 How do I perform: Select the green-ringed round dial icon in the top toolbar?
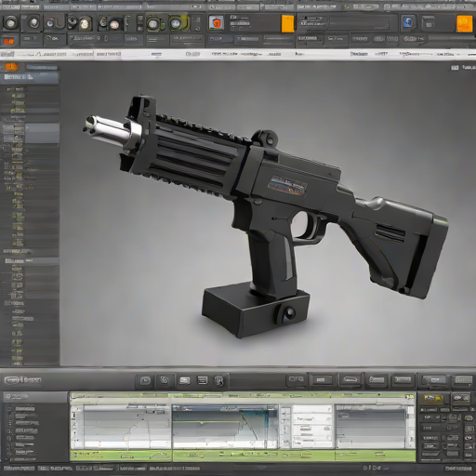pyautogui.click(x=152, y=23)
